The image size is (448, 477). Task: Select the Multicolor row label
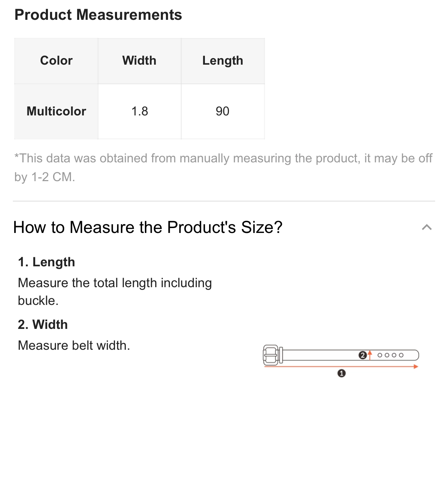click(56, 111)
